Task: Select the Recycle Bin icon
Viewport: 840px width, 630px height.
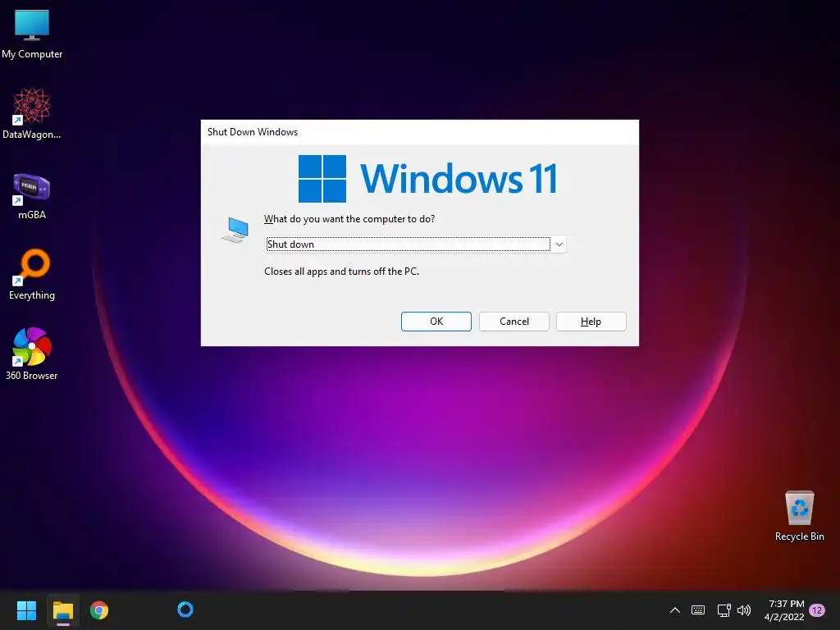Action: (799, 516)
